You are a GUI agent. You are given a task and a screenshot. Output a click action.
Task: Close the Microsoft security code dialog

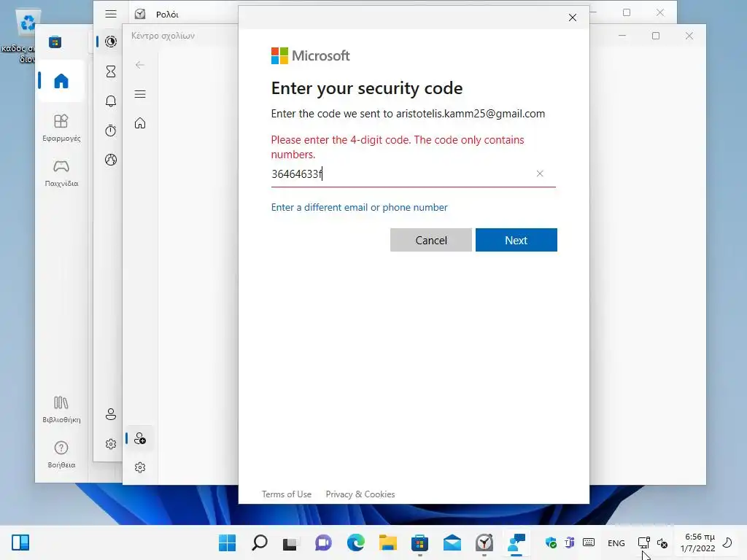tap(573, 17)
